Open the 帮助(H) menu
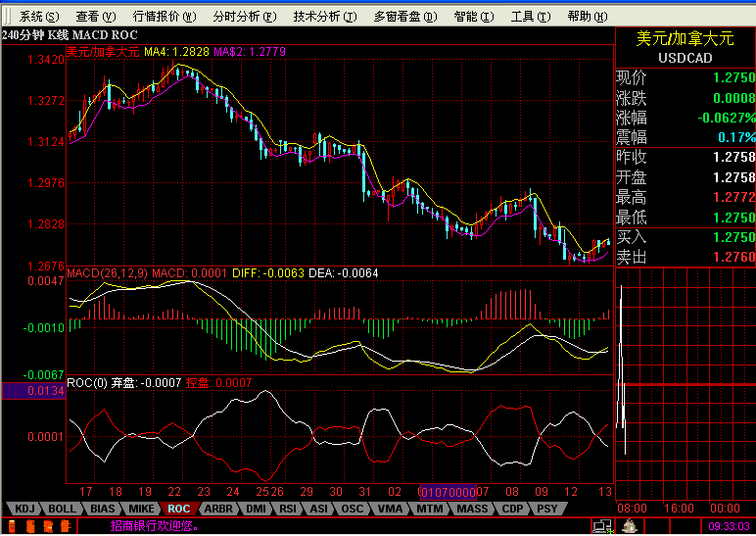756x536 pixels. point(588,17)
